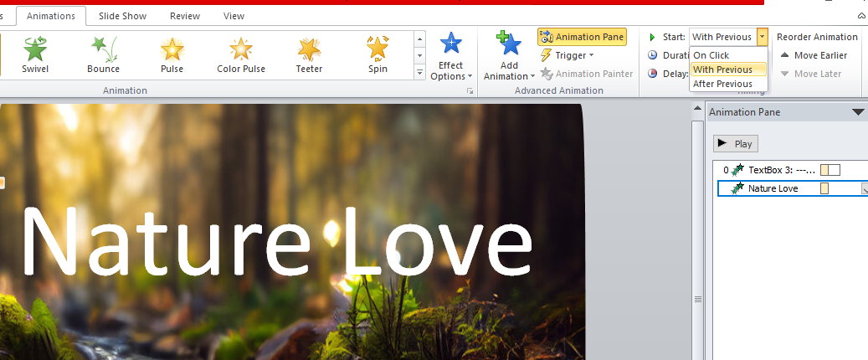Click the Start combo box arrow
This screenshot has width=868, height=360.
pos(762,37)
